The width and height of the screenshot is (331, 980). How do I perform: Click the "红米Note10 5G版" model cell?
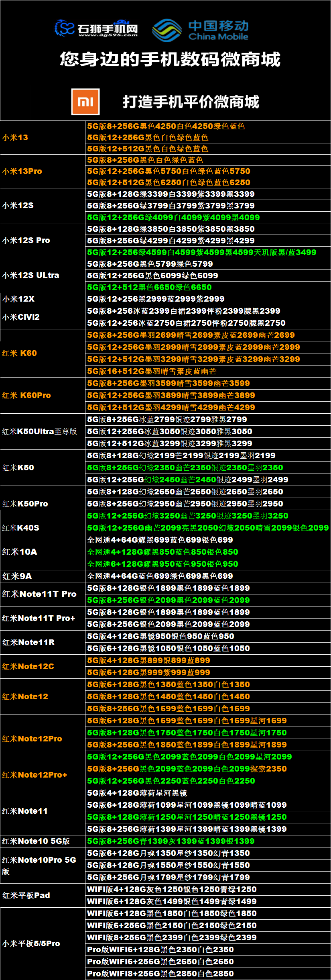pyautogui.click(x=43, y=841)
